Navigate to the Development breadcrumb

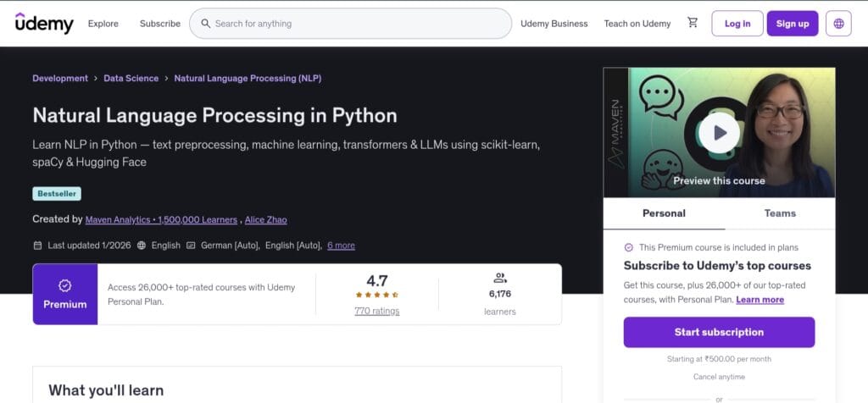coord(60,79)
